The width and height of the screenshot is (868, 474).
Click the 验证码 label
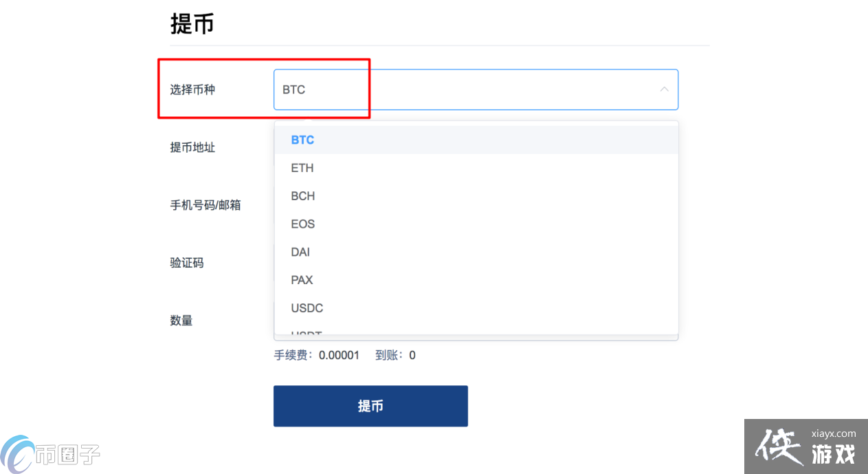(x=186, y=262)
